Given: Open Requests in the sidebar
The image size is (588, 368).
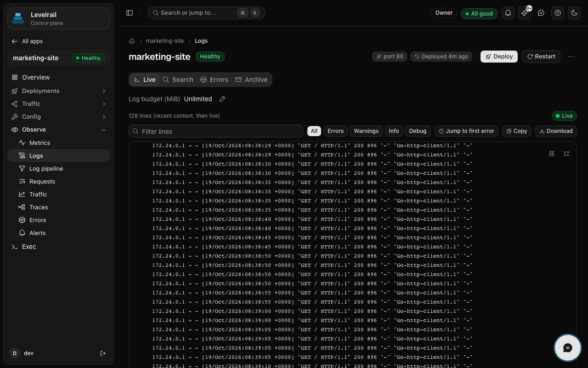Looking at the screenshot, I should [x=59, y=182].
